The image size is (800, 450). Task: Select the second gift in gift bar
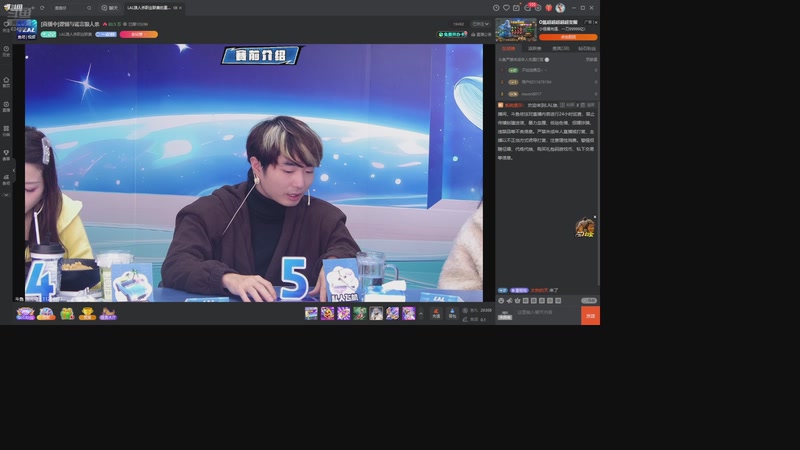(x=328, y=313)
